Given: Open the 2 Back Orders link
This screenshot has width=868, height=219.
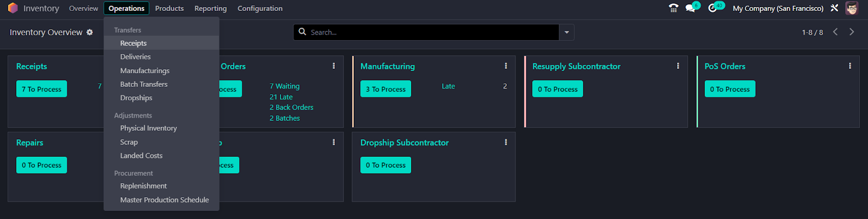Looking at the screenshot, I should (291, 107).
